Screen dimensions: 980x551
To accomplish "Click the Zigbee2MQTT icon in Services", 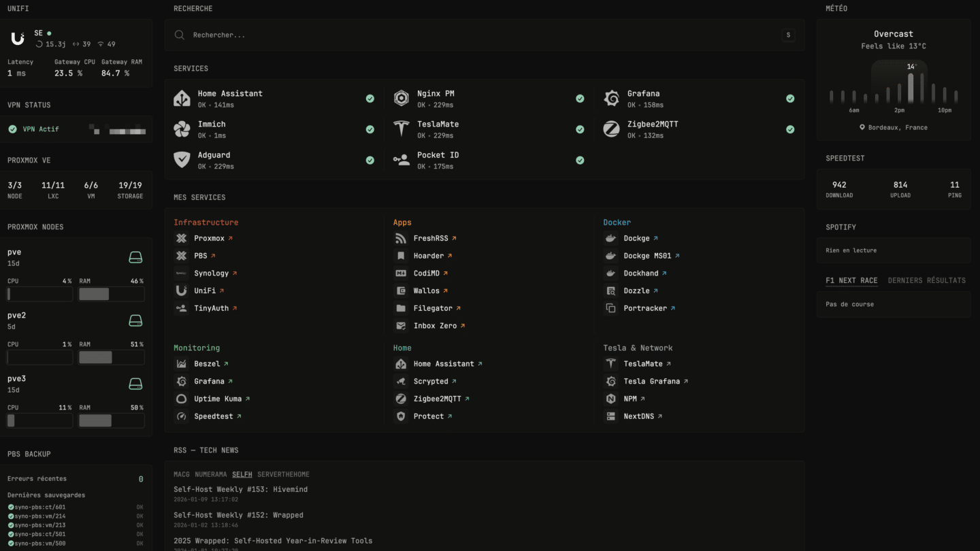I will tap(611, 129).
